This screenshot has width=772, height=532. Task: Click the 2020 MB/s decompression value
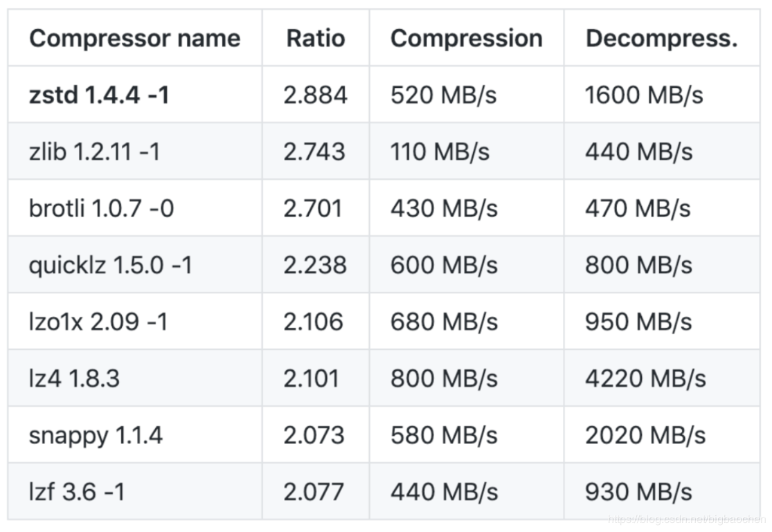point(645,435)
